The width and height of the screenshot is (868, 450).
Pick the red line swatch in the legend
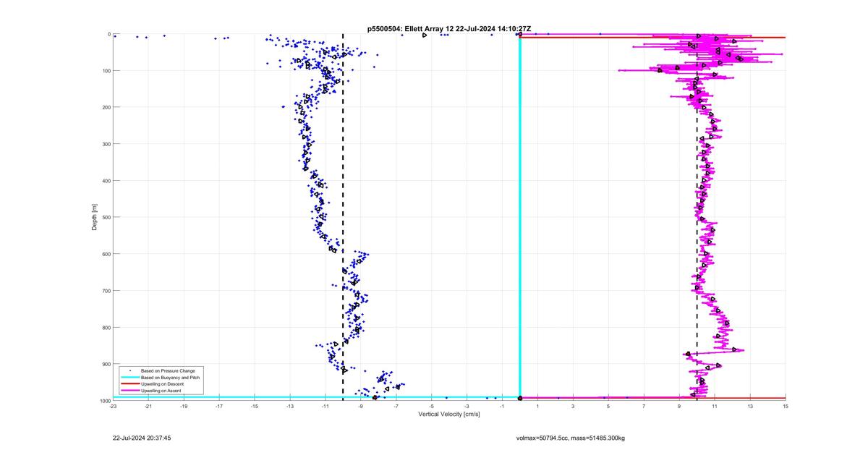point(129,383)
